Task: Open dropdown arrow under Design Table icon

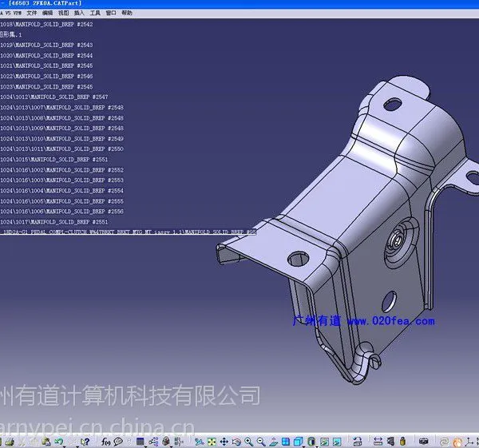Action: pyautogui.click(x=146, y=446)
